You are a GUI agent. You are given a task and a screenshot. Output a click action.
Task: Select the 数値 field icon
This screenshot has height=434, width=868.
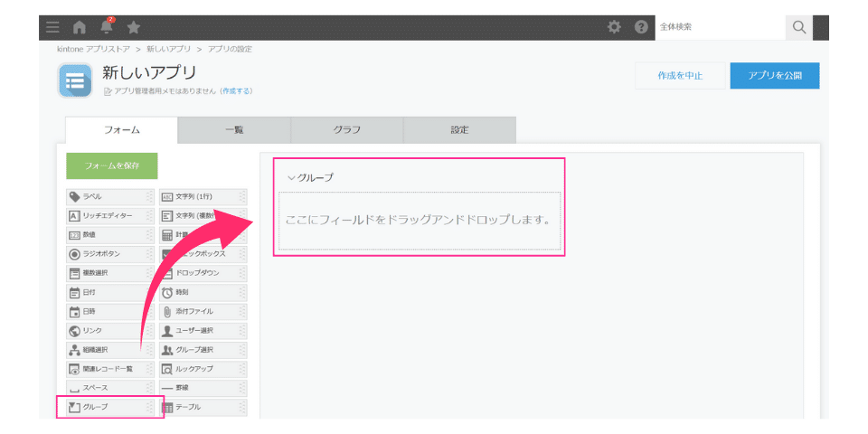(74, 235)
